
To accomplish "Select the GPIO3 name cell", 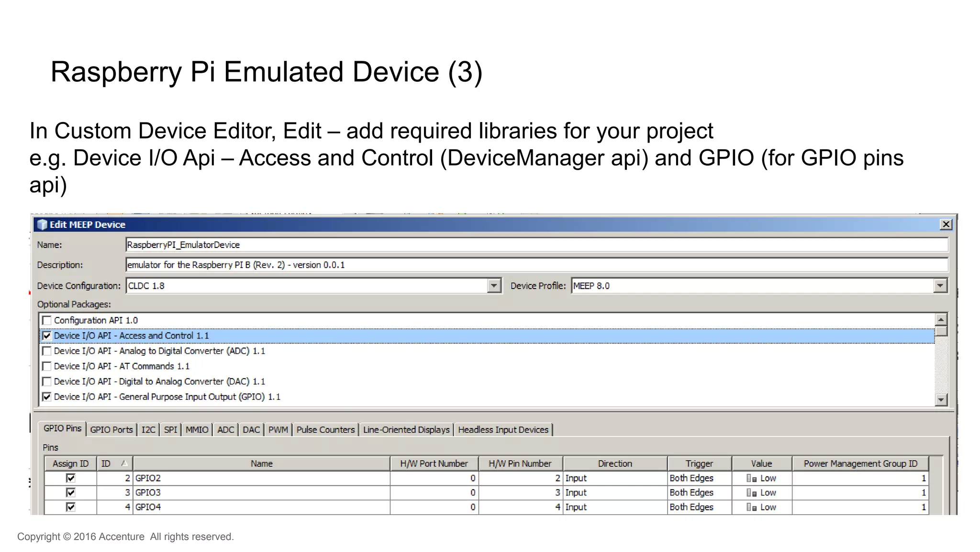I will point(261,493).
